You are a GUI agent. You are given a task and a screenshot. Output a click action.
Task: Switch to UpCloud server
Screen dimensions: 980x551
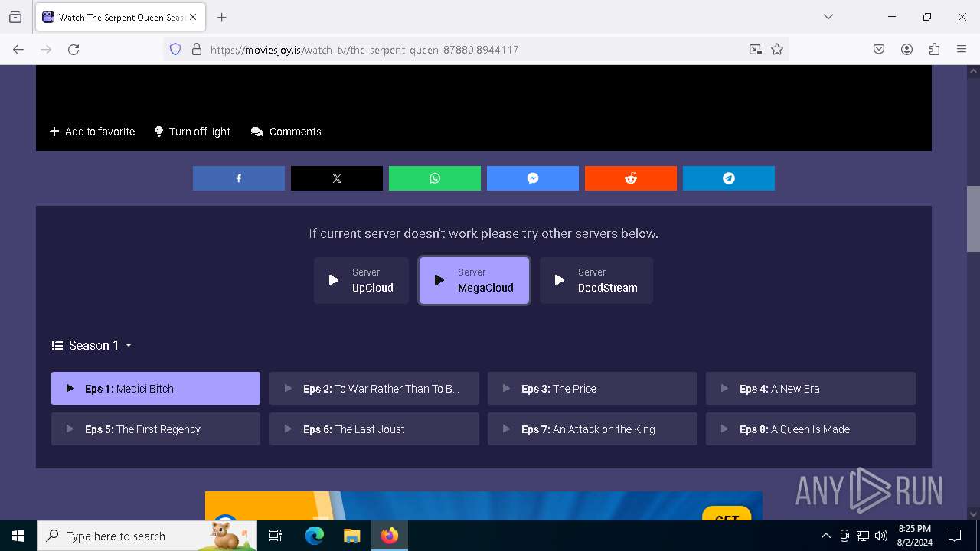(361, 280)
